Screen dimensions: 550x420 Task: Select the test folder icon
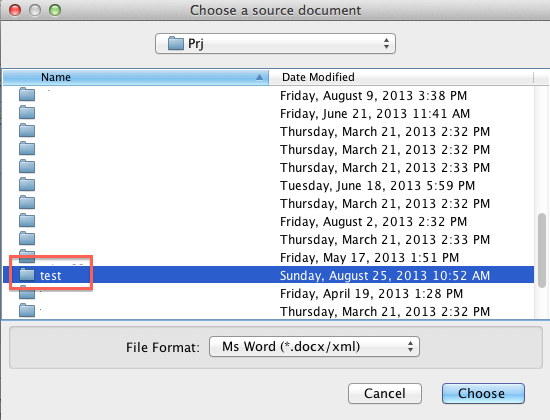tap(27, 275)
